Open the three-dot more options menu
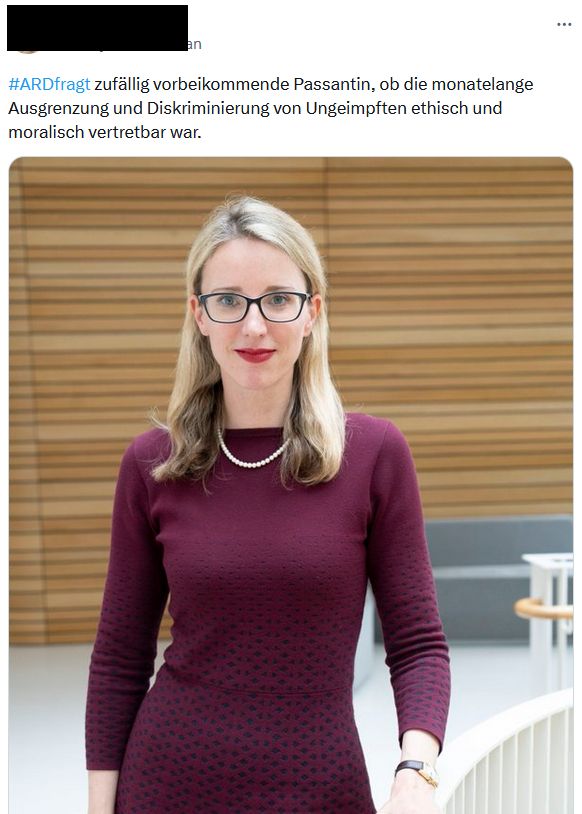The width and height of the screenshot is (582, 814). click(x=564, y=24)
